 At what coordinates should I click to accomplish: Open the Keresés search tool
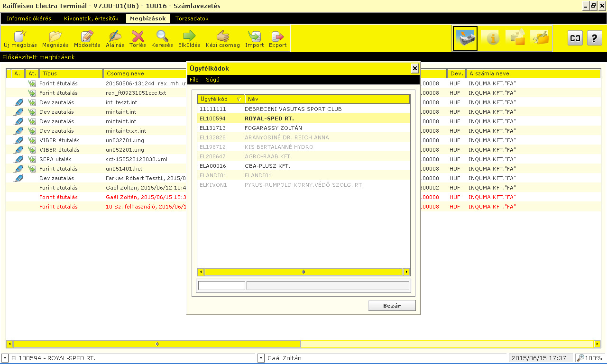tap(162, 38)
